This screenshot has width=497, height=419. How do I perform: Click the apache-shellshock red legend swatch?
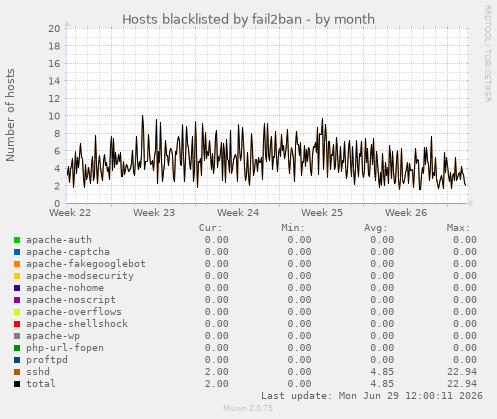tap(17, 324)
